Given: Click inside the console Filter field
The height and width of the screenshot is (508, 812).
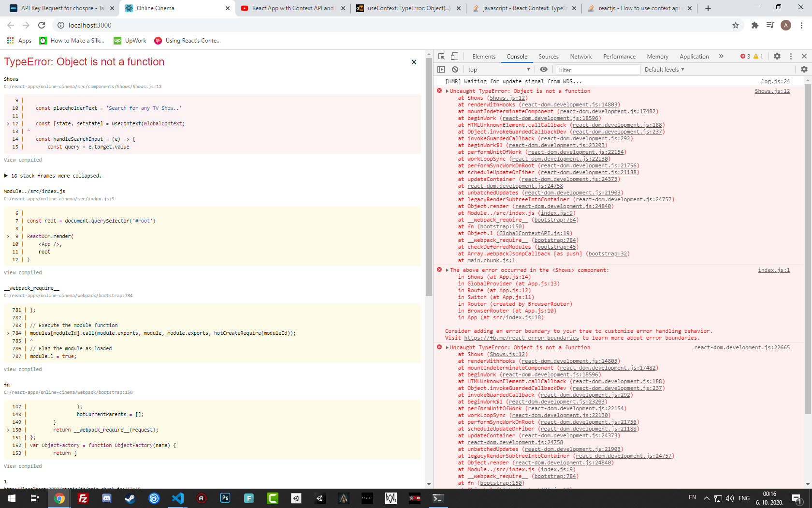Looking at the screenshot, I should (598, 69).
